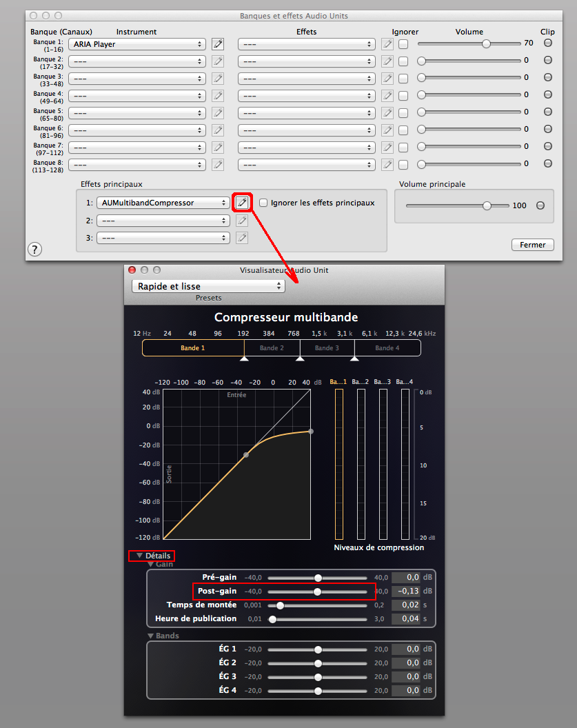Image resolution: width=577 pixels, height=728 pixels.
Task: Check the Ignorer checkbox for Banque 2
Action: tap(403, 61)
